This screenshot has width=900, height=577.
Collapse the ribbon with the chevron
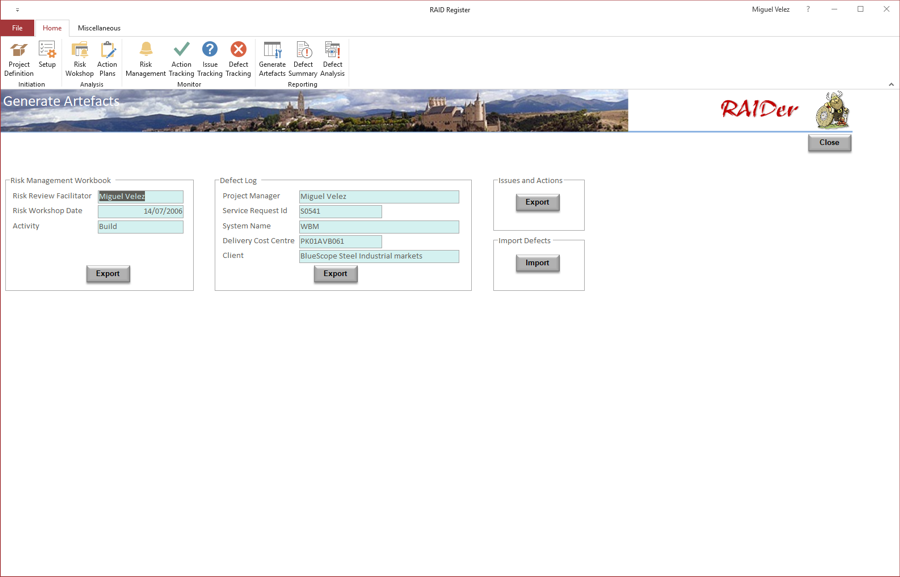pos(891,84)
